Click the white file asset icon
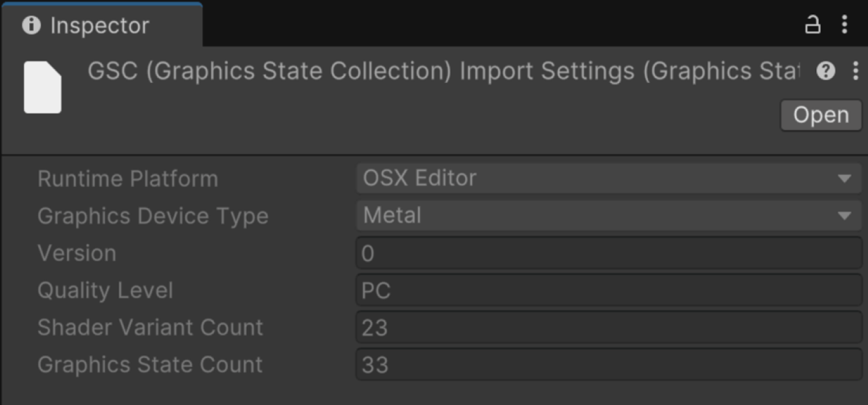Screen dimensions: 868x405 (43, 87)
